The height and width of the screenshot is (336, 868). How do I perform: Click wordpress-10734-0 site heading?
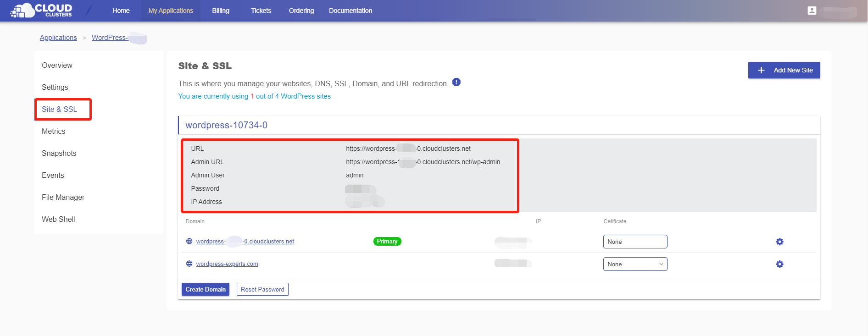click(226, 125)
